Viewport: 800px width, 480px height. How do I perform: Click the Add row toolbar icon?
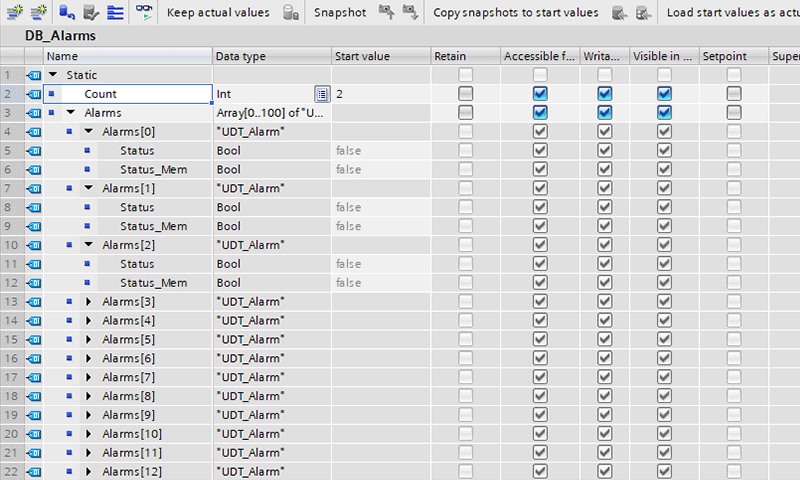click(x=39, y=12)
